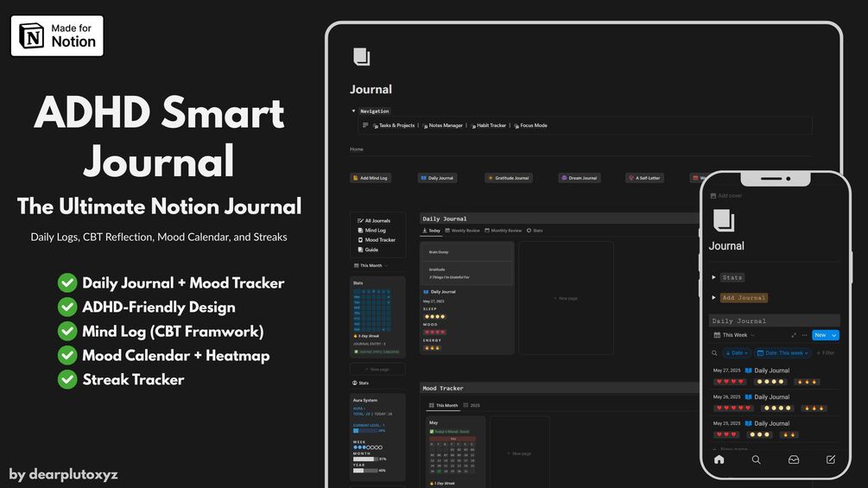Click the Month progress bar in Aura System
This screenshot has width=868, height=488.
365,459
